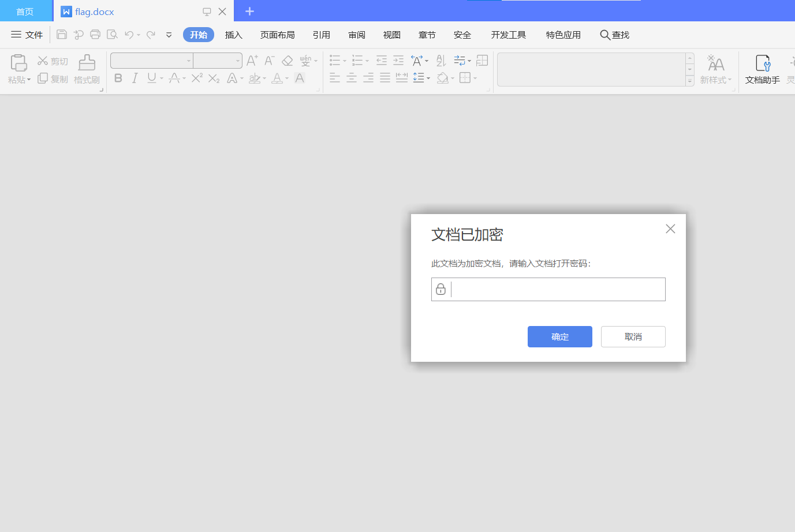Switch to the 插入 ribbon tab
795x532 pixels.
[x=233, y=35]
